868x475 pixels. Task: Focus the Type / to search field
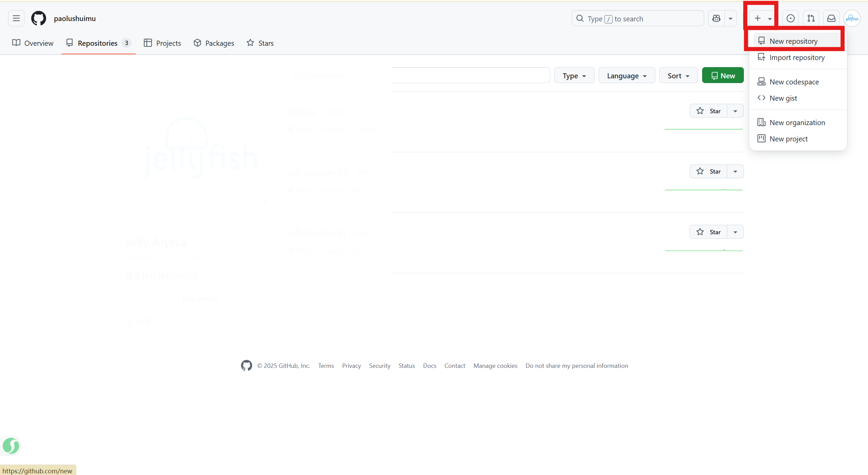[638, 18]
